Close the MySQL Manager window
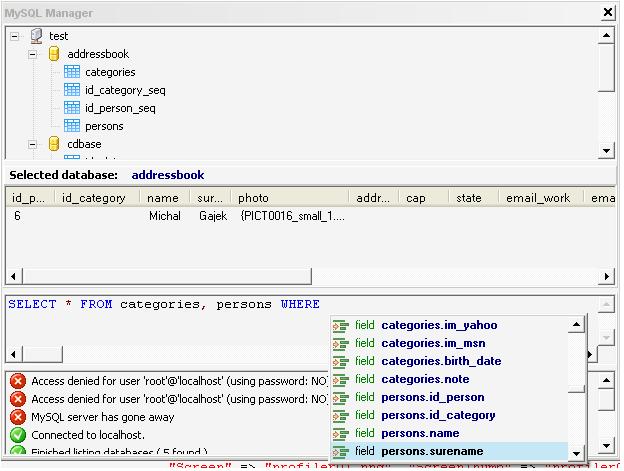Screen dimensions: 624x471 click(608, 12)
